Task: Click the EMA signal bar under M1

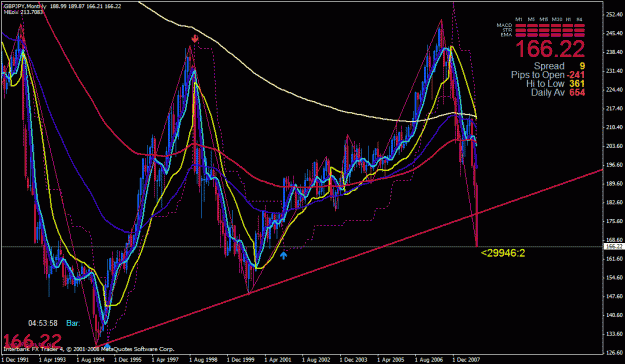Action: (x=521, y=35)
